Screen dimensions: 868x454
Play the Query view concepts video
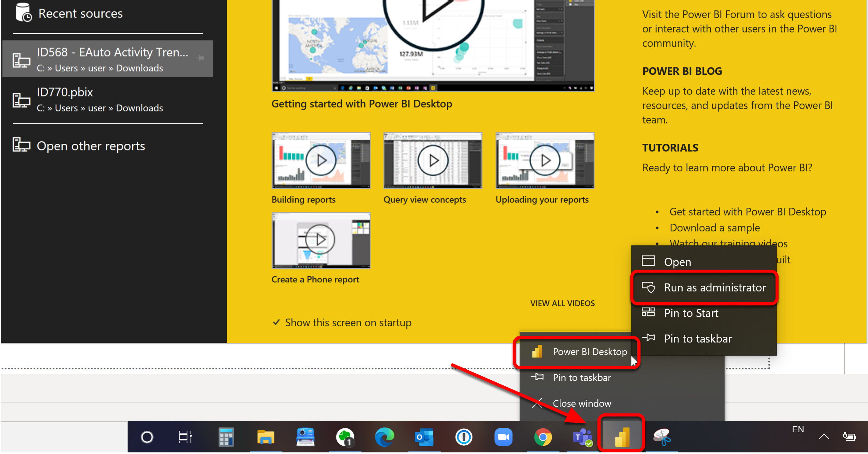433,160
